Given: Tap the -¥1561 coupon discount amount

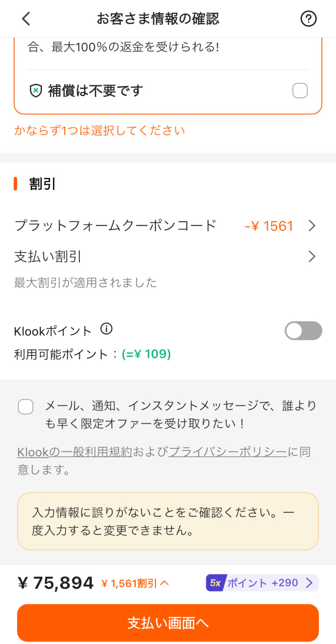Looking at the screenshot, I should [269, 226].
